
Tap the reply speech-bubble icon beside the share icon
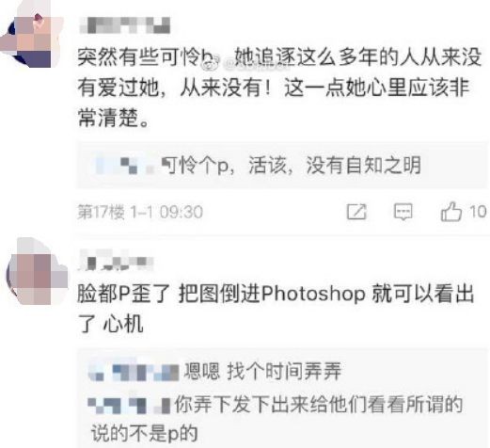pyautogui.click(x=403, y=212)
